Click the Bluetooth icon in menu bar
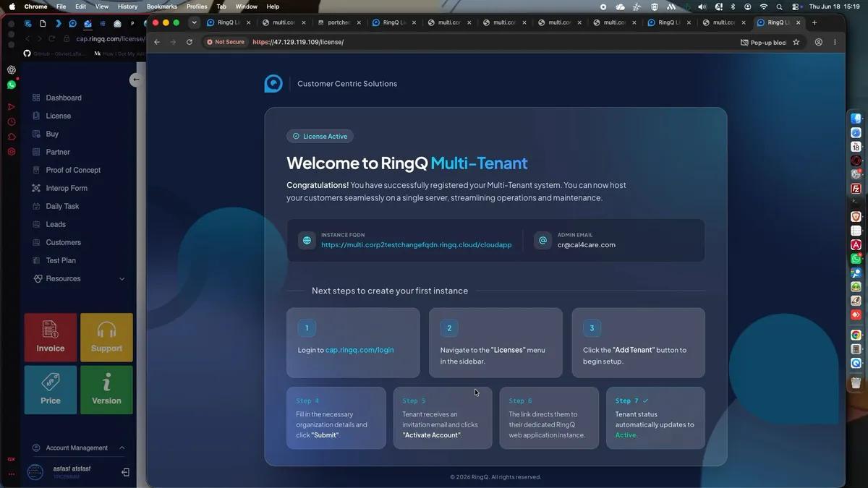Viewport: 868px width, 488px height. coord(732,7)
